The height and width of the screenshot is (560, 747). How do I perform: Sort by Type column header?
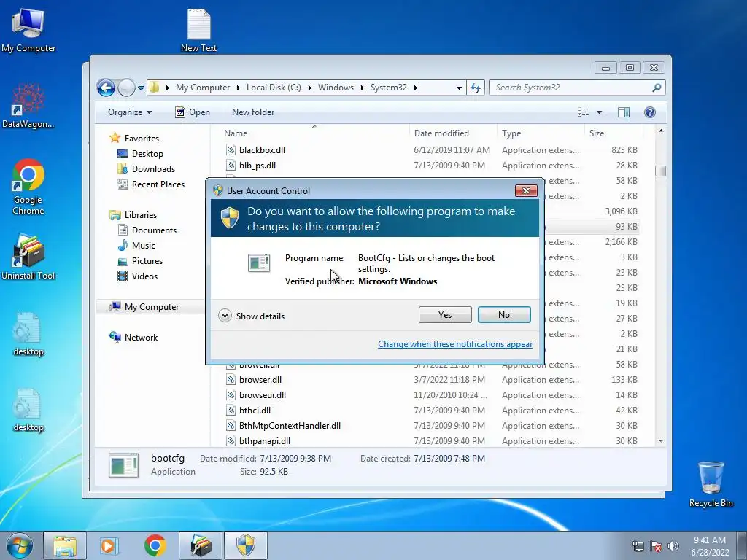[x=541, y=133]
